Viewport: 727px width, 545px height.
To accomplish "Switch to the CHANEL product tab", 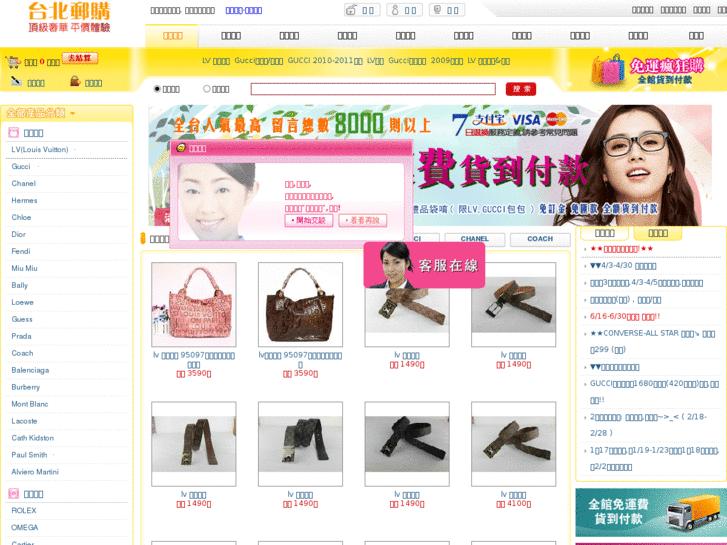I will pos(474,239).
